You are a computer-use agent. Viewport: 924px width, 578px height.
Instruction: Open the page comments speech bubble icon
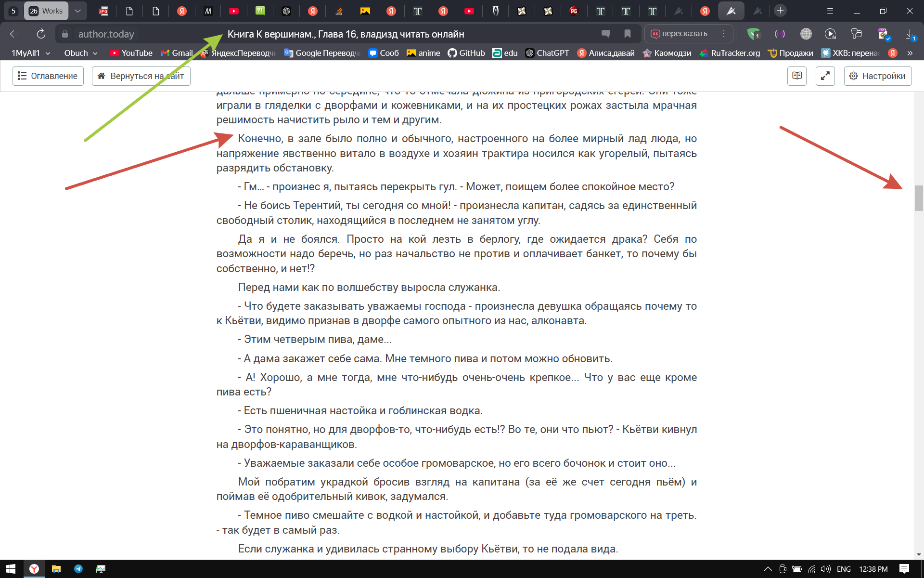point(606,34)
